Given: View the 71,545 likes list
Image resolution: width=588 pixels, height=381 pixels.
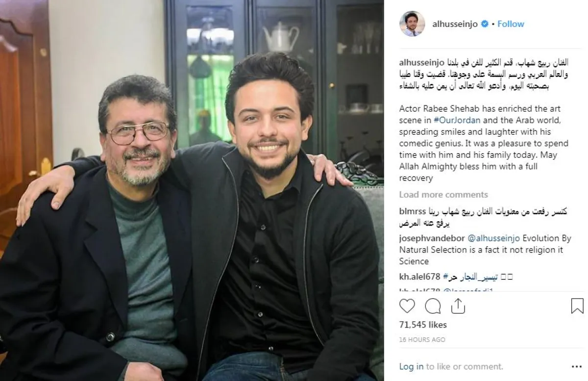Looking at the screenshot, I should pyautogui.click(x=423, y=325).
